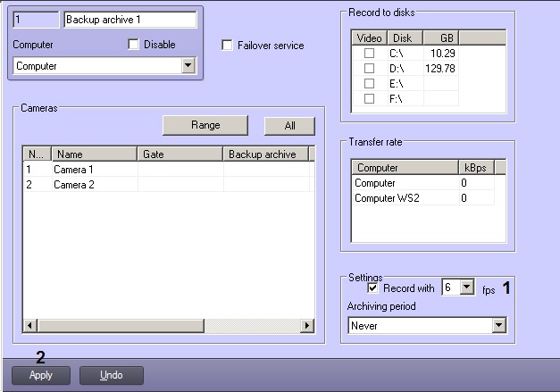Screen dimensions: 560x392
Task: Check the F:\ disk video checkbox
Action: pyautogui.click(x=369, y=99)
